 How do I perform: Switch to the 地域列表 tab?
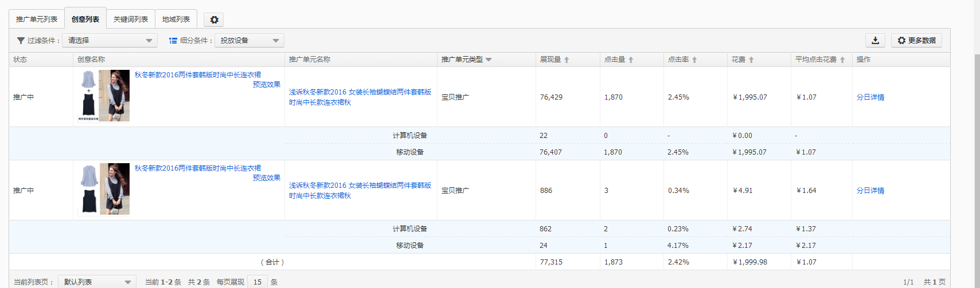[176, 19]
